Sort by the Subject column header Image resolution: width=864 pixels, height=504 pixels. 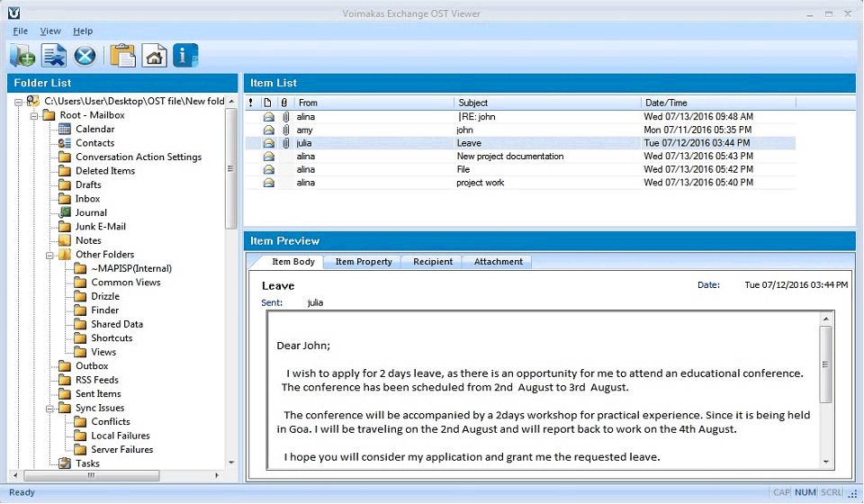click(x=547, y=103)
